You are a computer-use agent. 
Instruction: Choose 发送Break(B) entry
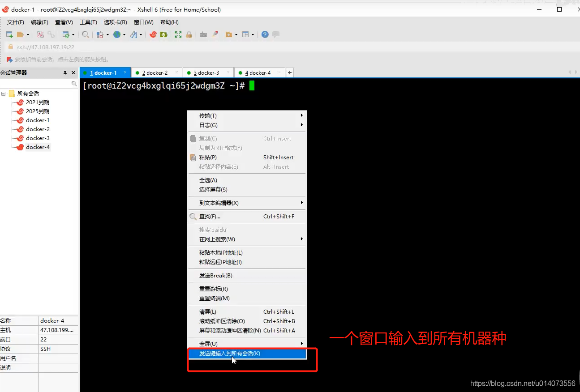[247, 276]
